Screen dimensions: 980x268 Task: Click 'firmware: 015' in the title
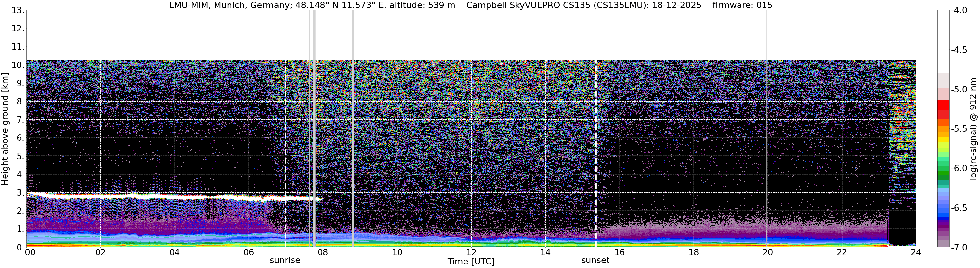pos(742,5)
